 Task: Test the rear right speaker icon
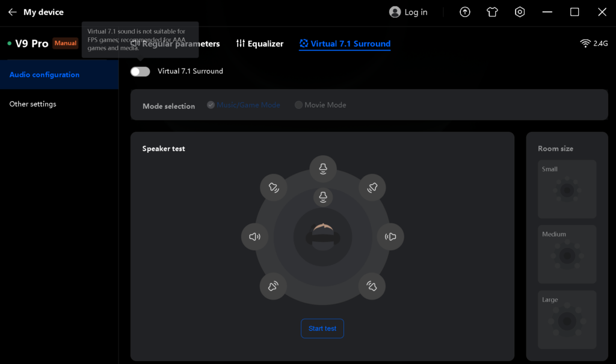pos(372,286)
